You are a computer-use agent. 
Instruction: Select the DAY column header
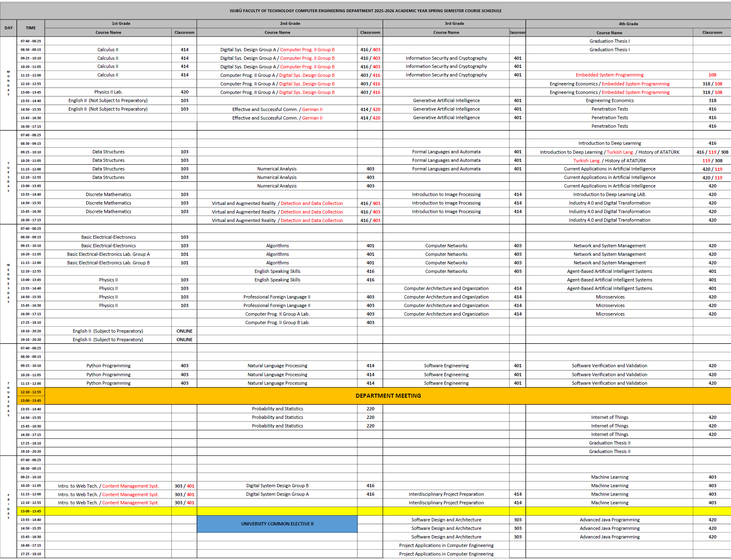(9, 28)
